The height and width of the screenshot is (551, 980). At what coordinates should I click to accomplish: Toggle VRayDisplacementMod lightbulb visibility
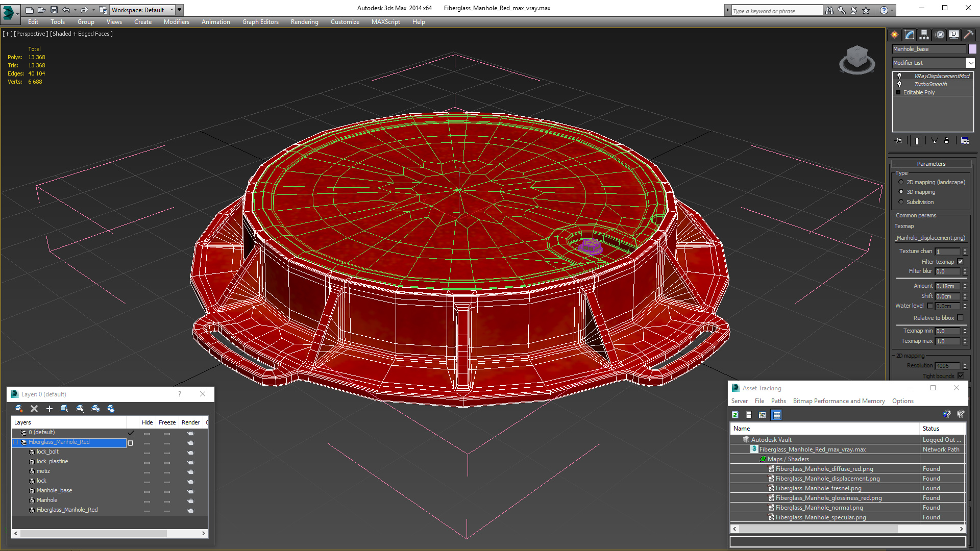click(899, 76)
